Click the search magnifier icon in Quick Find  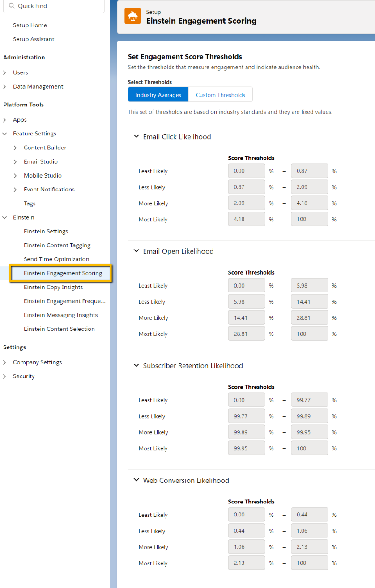tap(12, 6)
